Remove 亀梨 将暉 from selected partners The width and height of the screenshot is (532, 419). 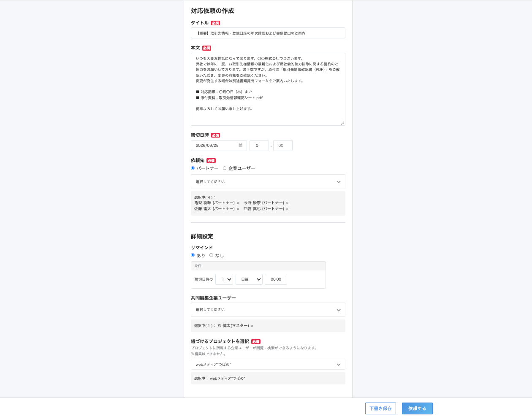tap(238, 203)
